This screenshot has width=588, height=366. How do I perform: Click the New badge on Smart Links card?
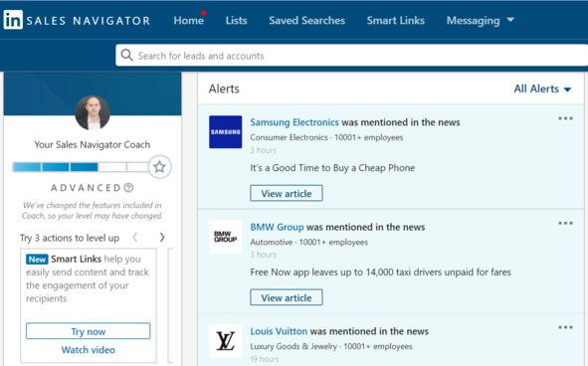37,260
